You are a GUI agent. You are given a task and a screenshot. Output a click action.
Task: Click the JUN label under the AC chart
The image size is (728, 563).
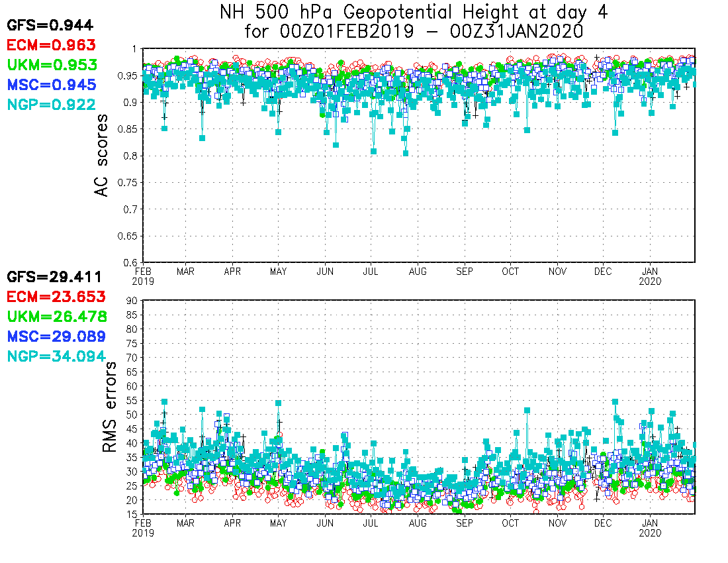pos(325,272)
